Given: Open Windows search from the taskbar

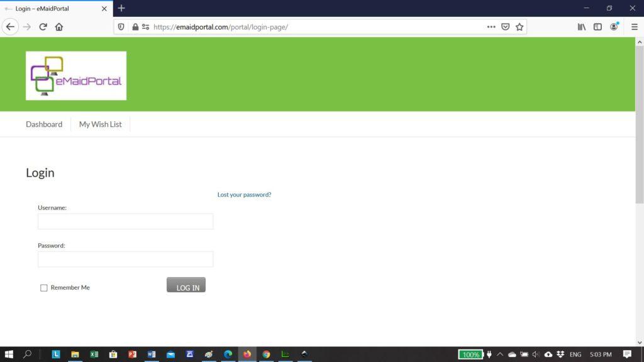Looking at the screenshot, I should (x=27, y=354).
